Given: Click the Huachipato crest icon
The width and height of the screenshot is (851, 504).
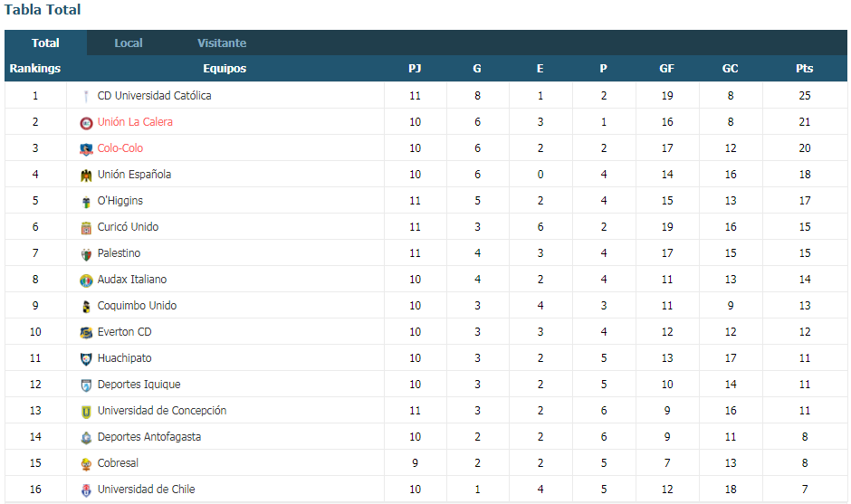Looking at the screenshot, I should [86, 358].
